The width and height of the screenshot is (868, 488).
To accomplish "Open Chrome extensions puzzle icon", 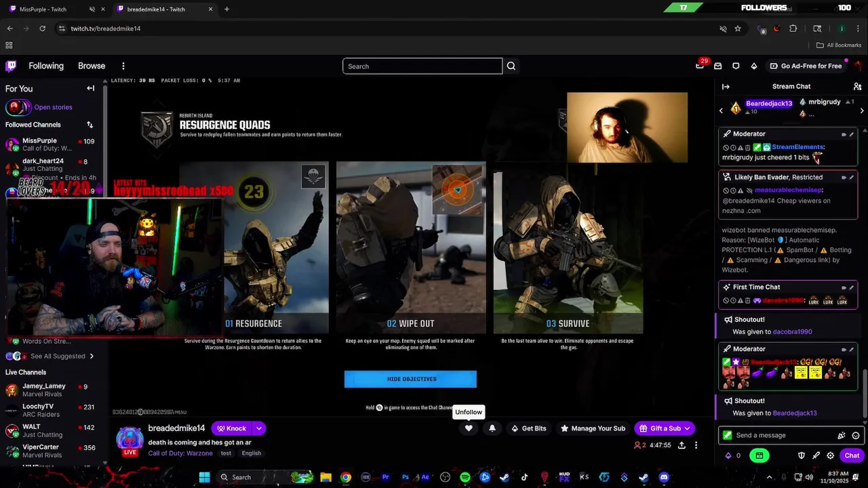I will point(793,28).
